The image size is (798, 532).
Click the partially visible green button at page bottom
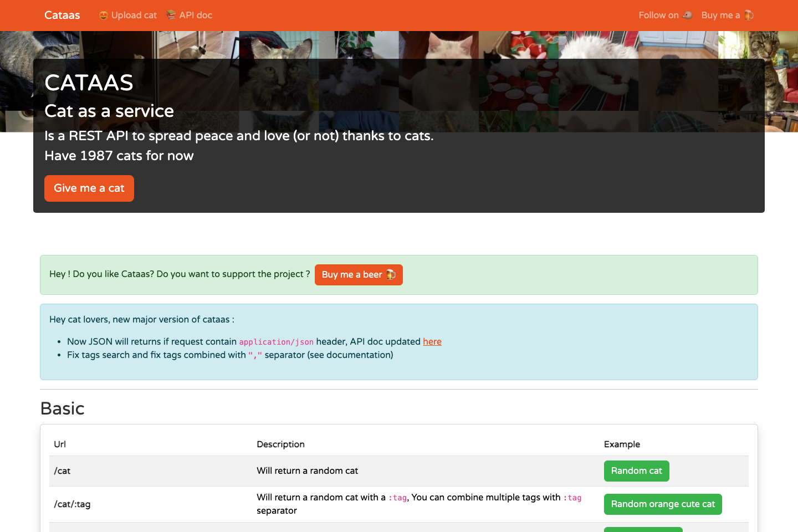pyautogui.click(x=643, y=530)
